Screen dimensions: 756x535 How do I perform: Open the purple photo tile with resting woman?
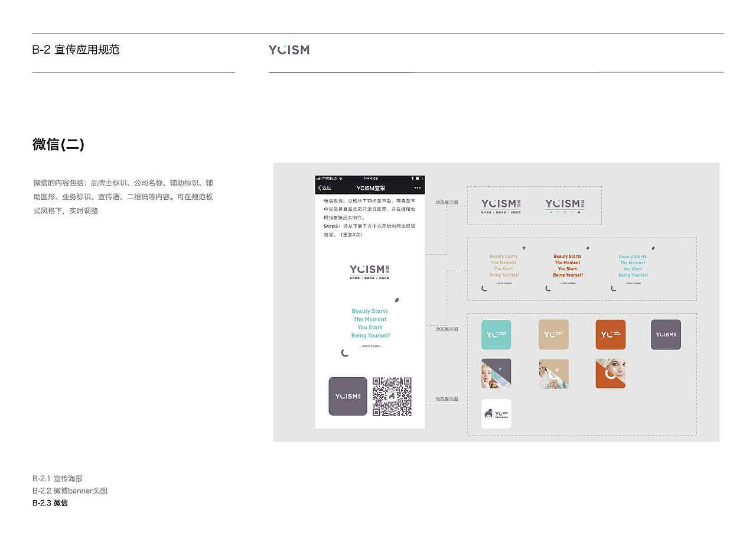(x=496, y=374)
